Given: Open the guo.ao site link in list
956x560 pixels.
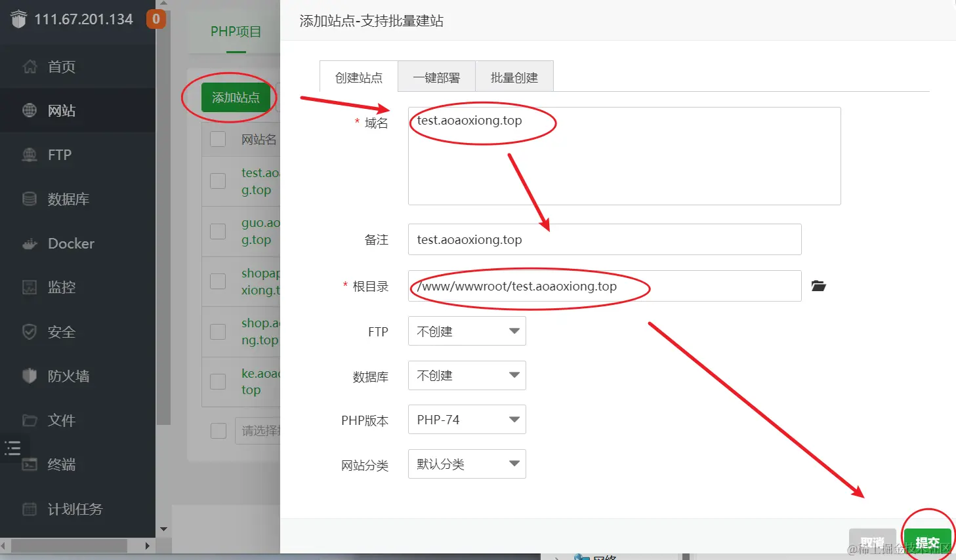Looking at the screenshot, I should pyautogui.click(x=260, y=231).
